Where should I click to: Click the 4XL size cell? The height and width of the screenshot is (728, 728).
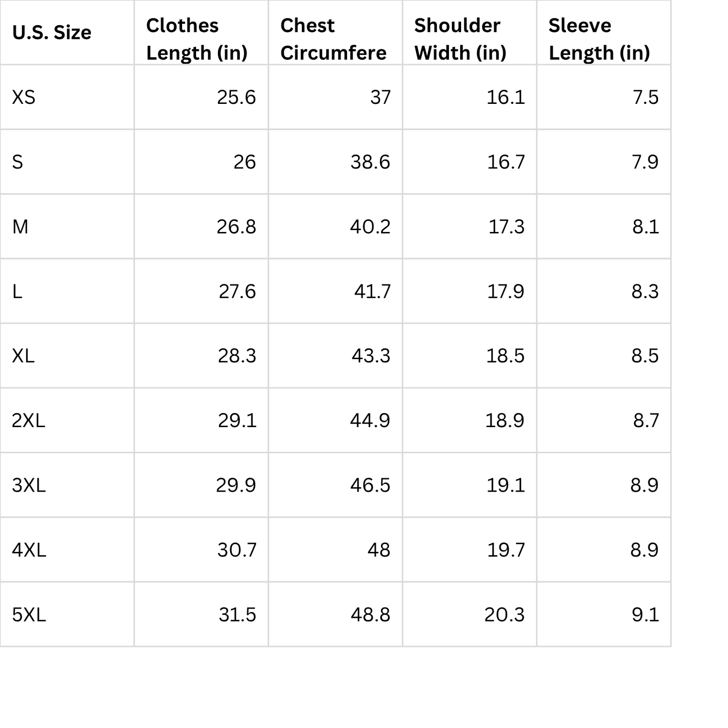(x=67, y=550)
